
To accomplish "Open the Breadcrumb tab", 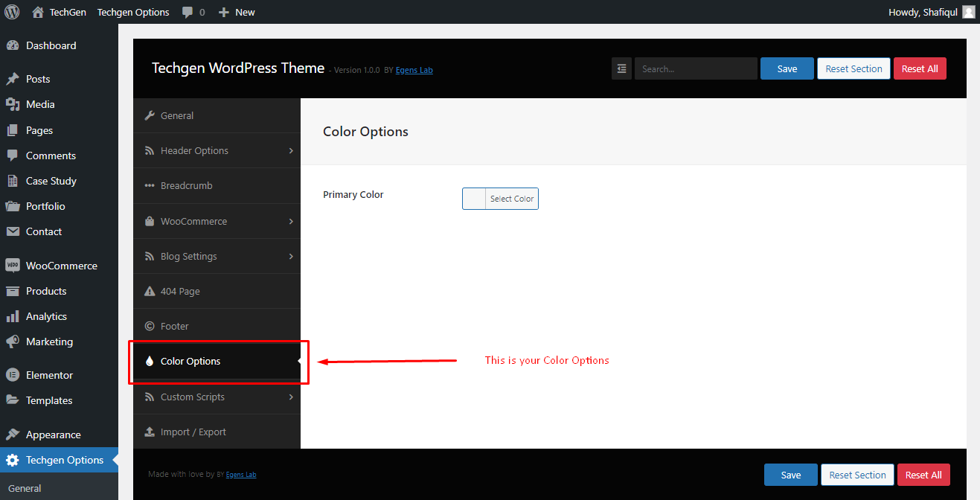I will click(x=217, y=185).
